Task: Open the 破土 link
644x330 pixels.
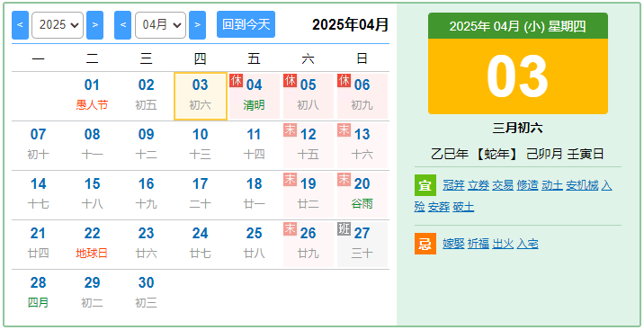Action: pos(464,207)
